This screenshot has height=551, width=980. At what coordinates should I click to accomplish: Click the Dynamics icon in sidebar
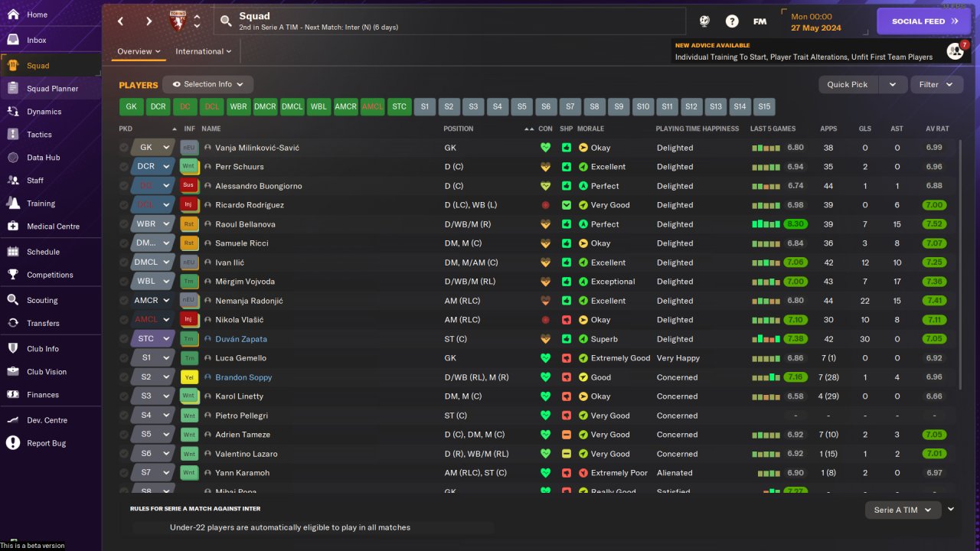pos(12,112)
